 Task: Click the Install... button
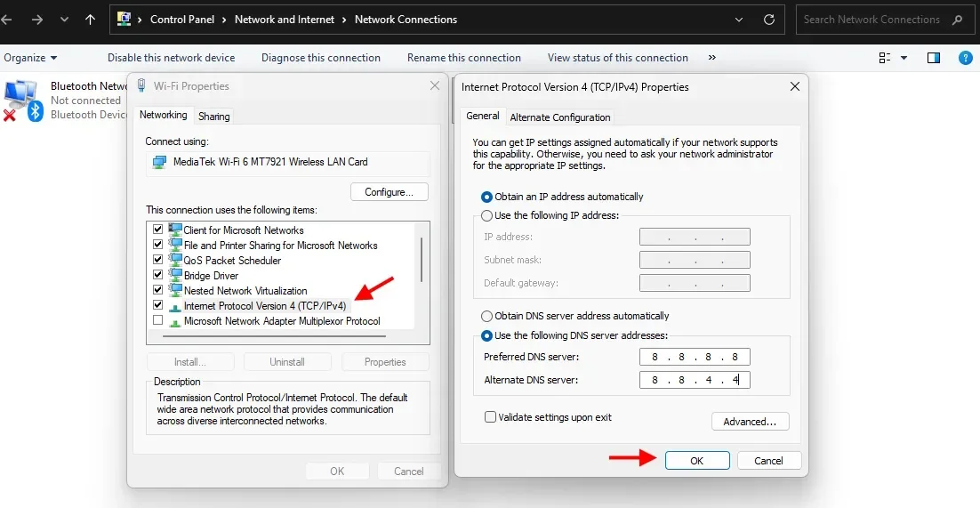(190, 361)
